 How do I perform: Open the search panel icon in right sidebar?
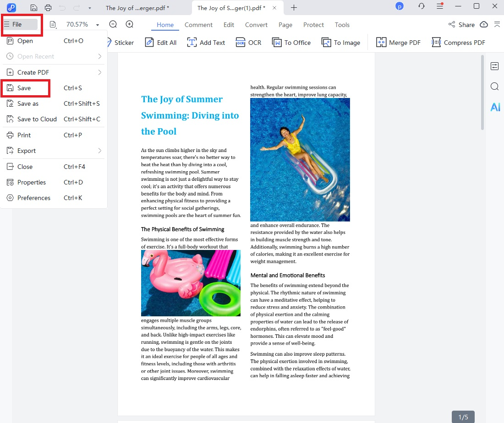pos(494,87)
